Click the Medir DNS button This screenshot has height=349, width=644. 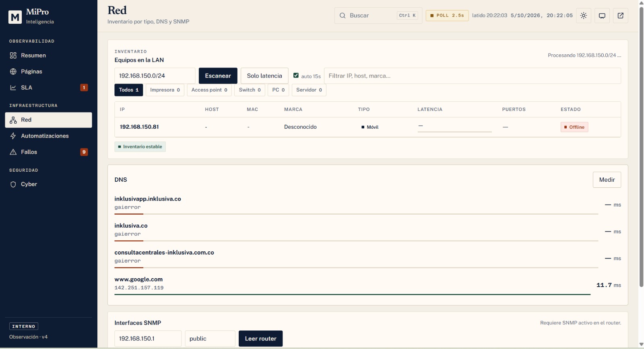[x=607, y=180]
